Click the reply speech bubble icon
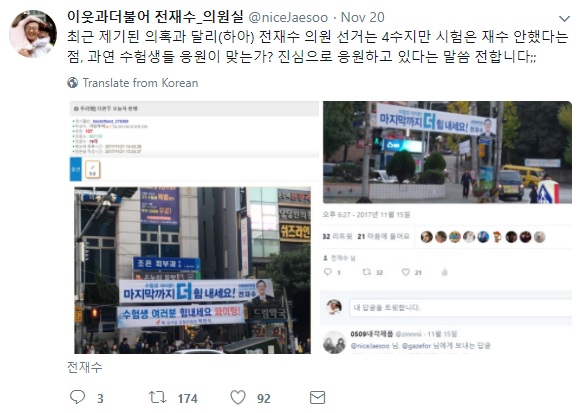 (x=77, y=397)
